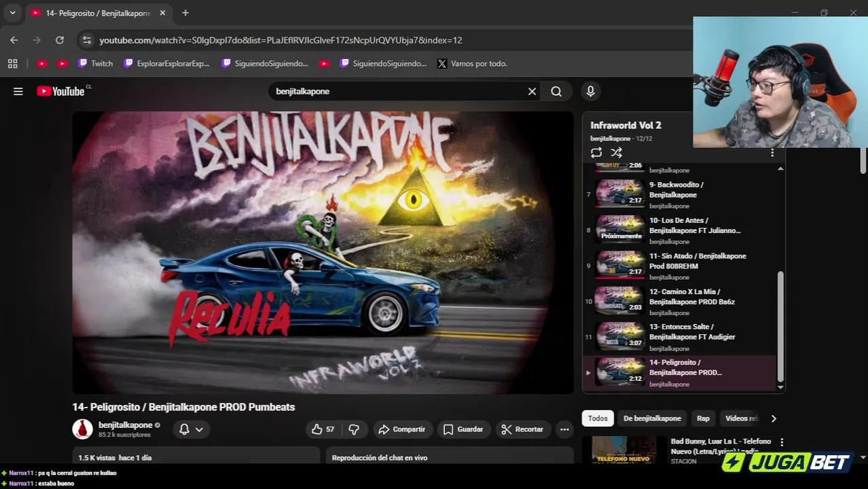Open benjitalkapone channel name link

(126, 425)
